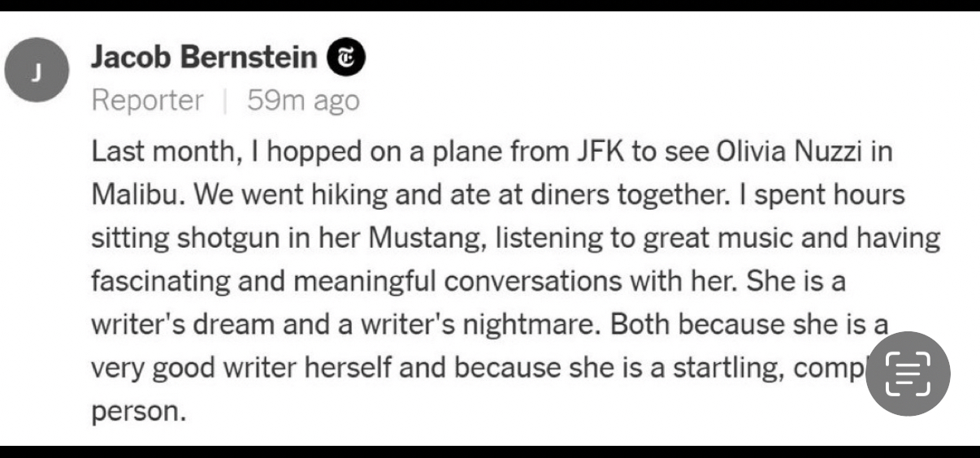Click the word Malibu in the comment
980x458 pixels.
(x=135, y=197)
